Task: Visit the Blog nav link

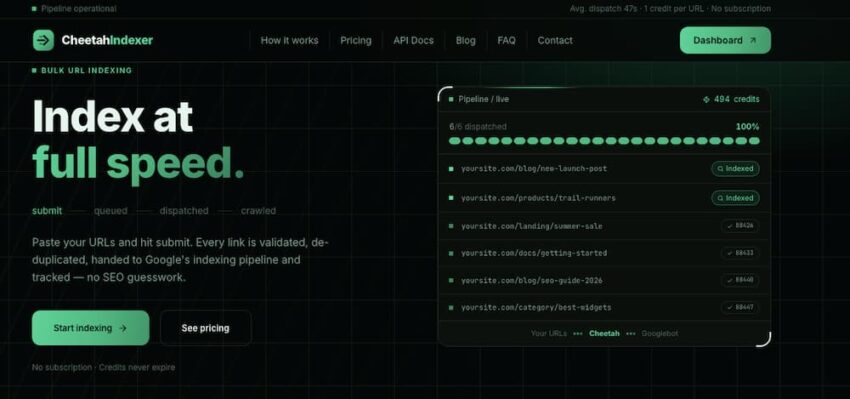Action: tap(466, 40)
